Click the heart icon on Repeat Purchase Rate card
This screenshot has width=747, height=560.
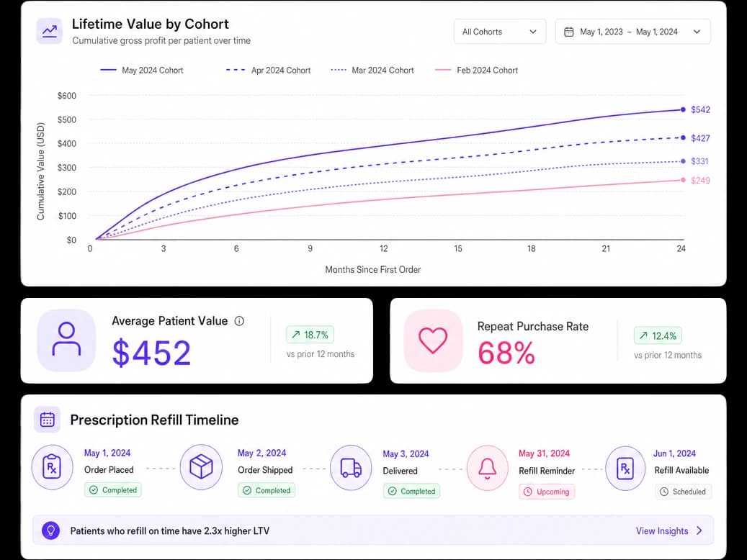[433, 340]
